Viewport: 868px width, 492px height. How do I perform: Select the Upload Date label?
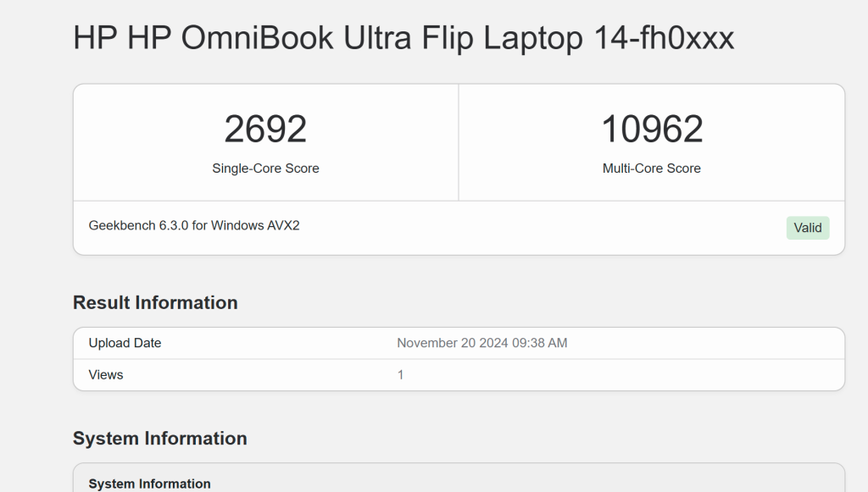point(125,343)
